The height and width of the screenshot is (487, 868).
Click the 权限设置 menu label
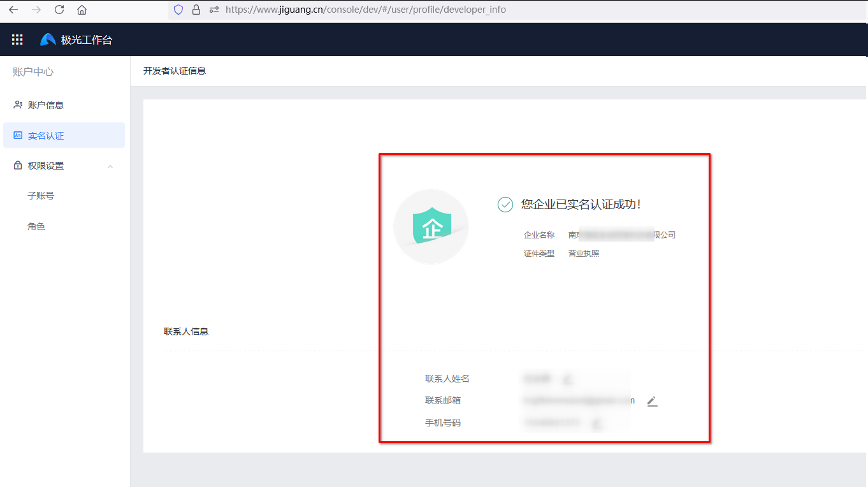[x=46, y=166]
